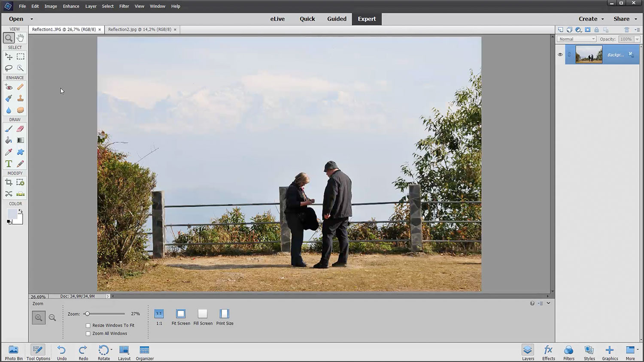Pick the Red Eye Removal tool
The height and width of the screenshot is (362, 644).
[x=9, y=87]
